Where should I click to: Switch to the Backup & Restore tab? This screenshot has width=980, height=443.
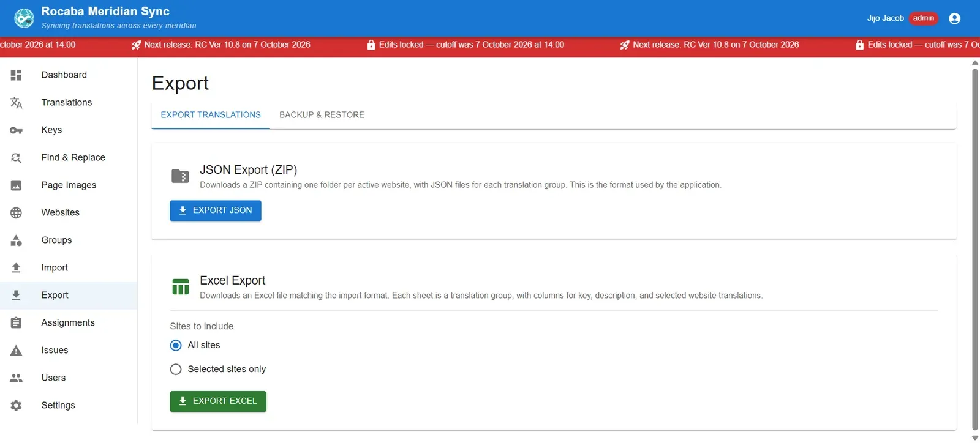322,115
